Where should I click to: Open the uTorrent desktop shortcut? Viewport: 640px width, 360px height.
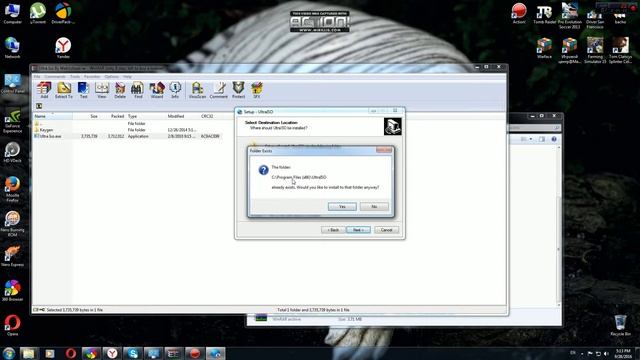click(x=38, y=13)
